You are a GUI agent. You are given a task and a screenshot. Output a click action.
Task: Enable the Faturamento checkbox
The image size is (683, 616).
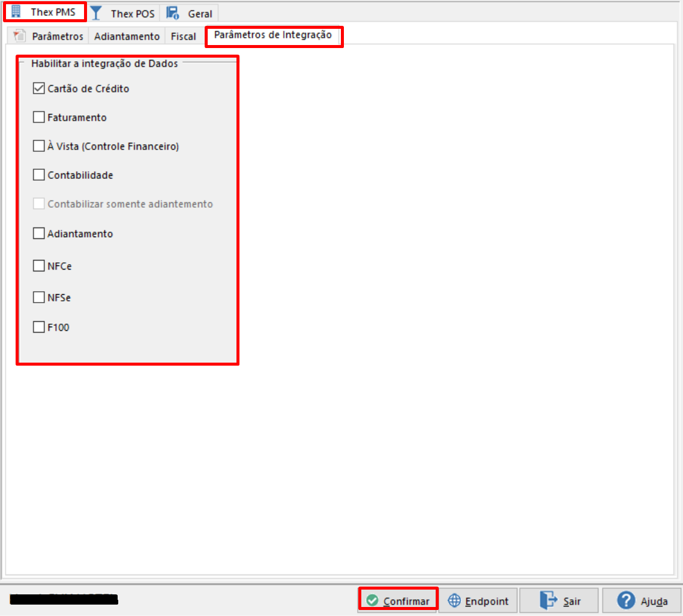(x=39, y=117)
